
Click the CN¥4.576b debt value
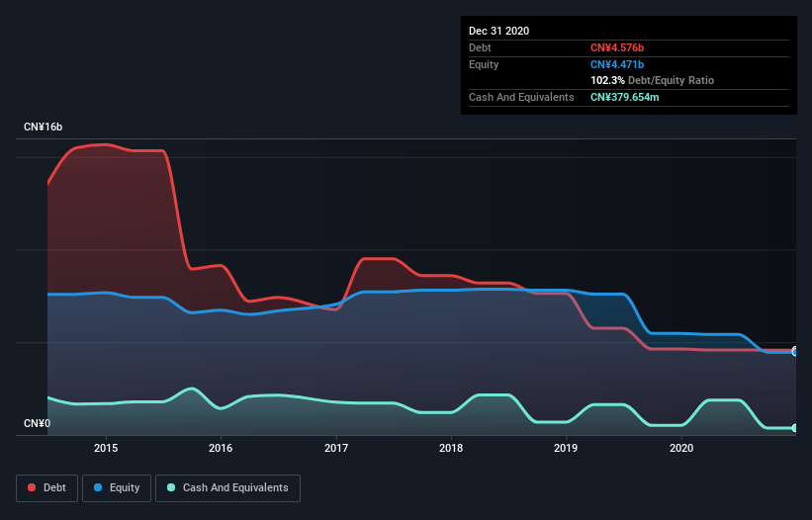click(x=617, y=47)
